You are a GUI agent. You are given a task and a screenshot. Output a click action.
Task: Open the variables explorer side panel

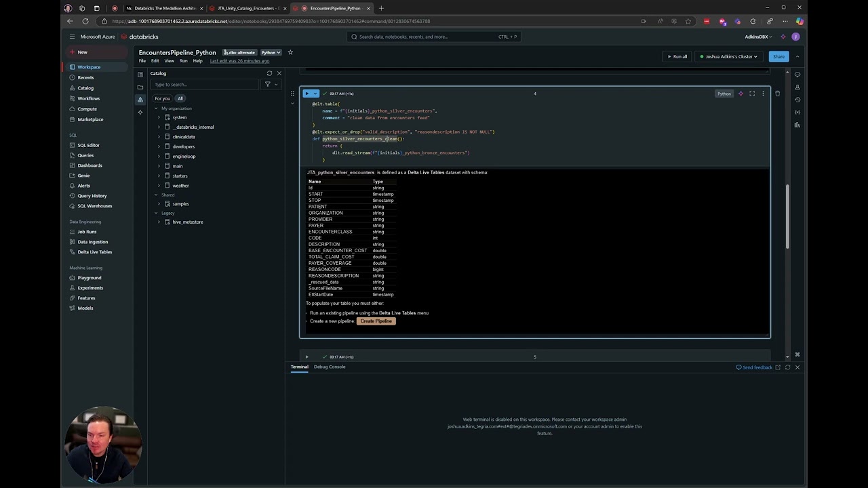(797, 112)
